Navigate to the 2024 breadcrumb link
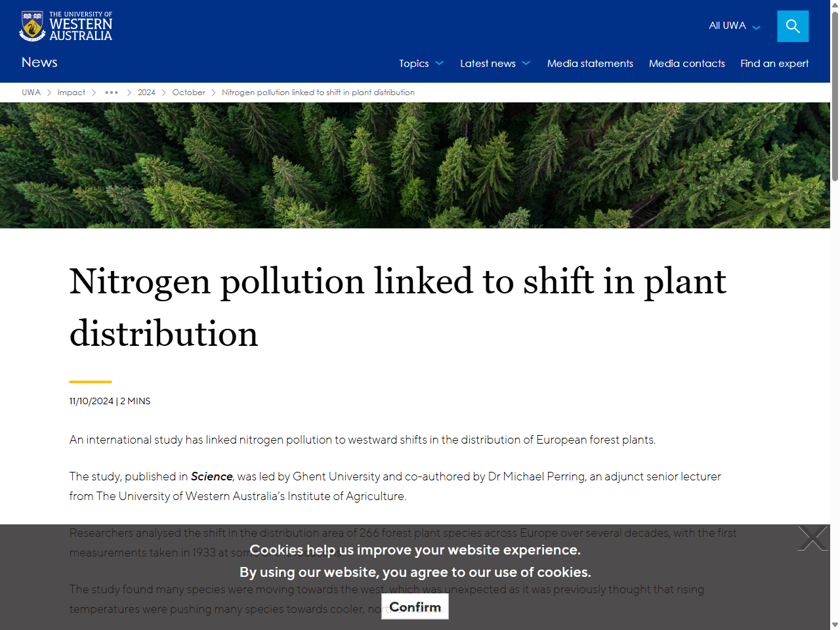This screenshot has width=840, height=630. (x=146, y=93)
